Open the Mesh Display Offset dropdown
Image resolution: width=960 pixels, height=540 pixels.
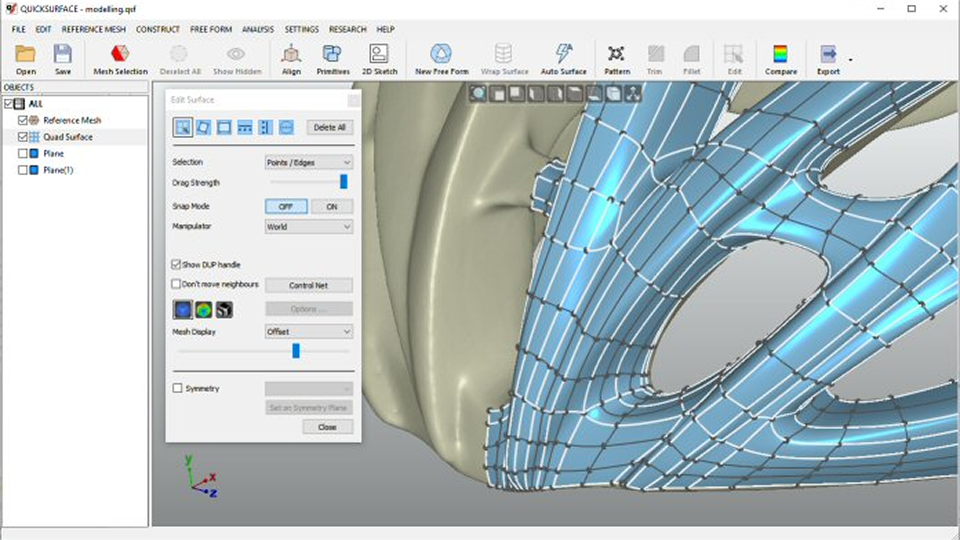tap(308, 331)
